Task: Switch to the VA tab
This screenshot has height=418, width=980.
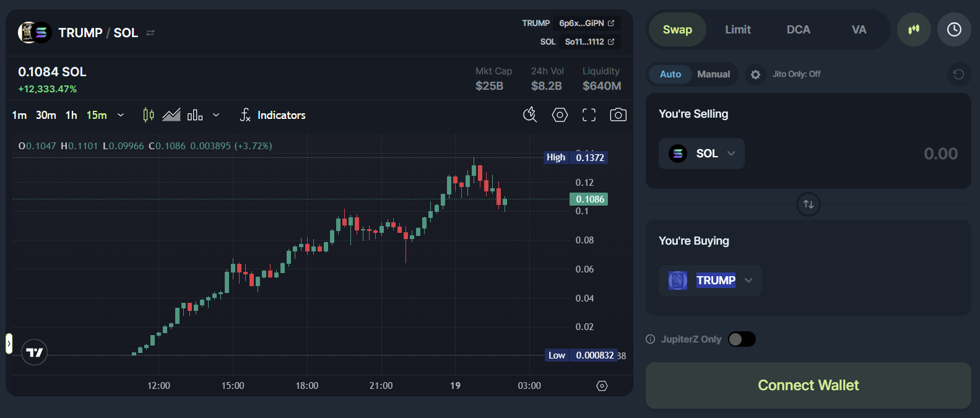Action: point(859,30)
